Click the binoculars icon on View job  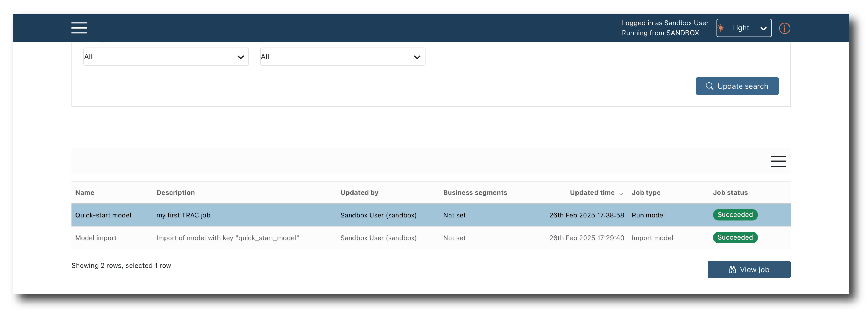tap(732, 270)
